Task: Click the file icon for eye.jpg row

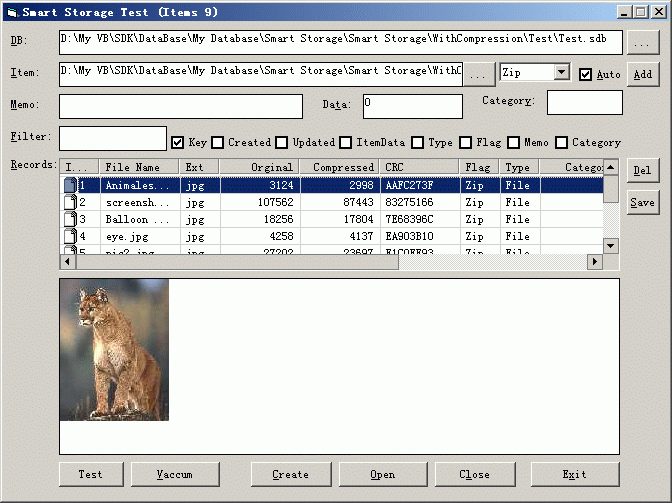Action: coord(69,236)
